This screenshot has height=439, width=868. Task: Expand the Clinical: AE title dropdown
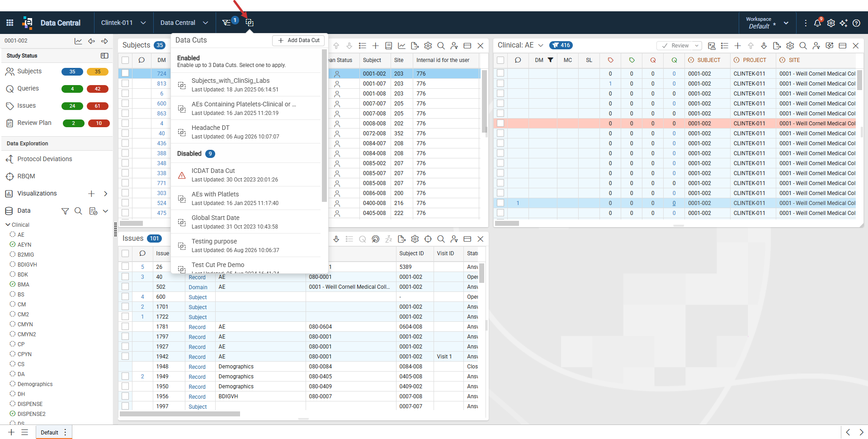tap(541, 45)
